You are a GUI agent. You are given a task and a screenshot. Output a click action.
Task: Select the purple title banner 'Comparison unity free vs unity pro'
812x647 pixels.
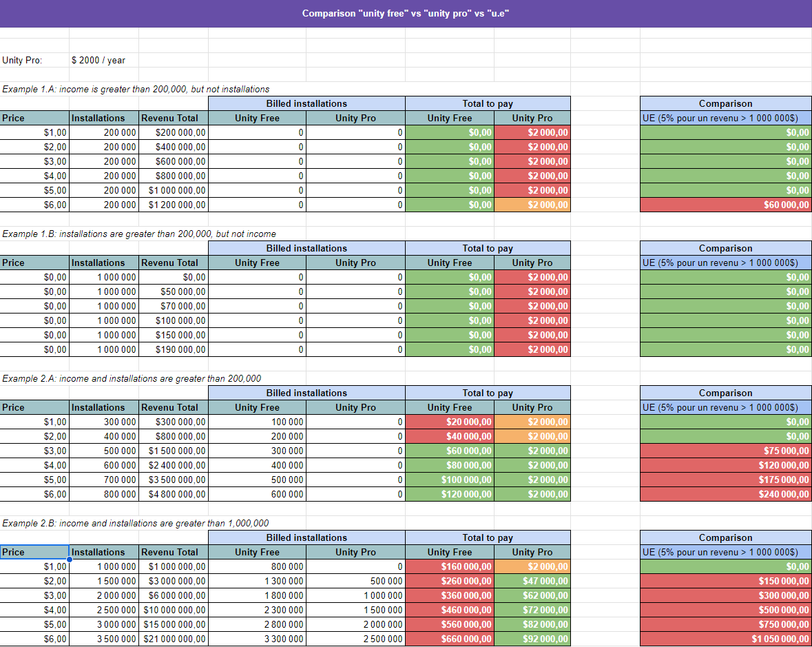pos(406,14)
